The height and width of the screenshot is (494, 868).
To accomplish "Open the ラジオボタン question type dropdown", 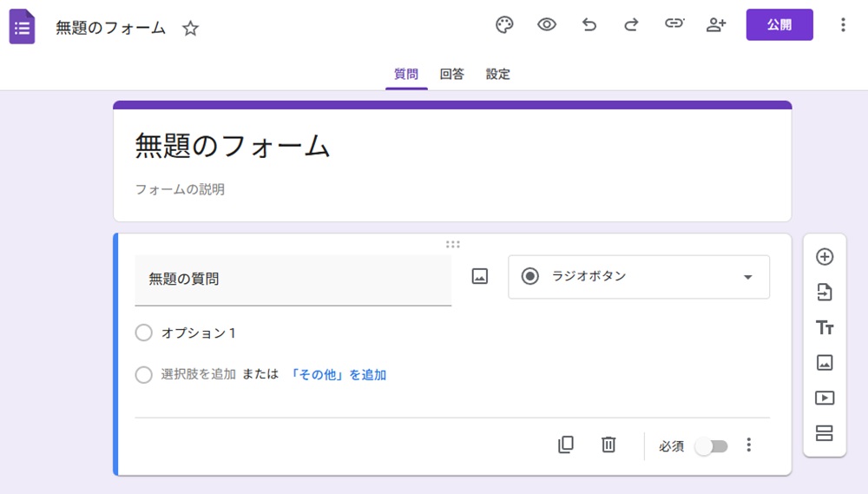I will point(639,277).
